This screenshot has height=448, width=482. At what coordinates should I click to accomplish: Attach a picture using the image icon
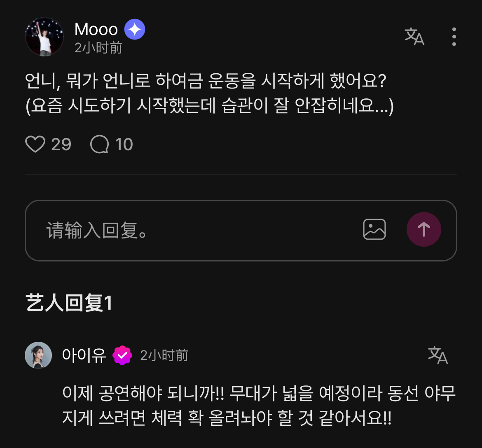(375, 229)
